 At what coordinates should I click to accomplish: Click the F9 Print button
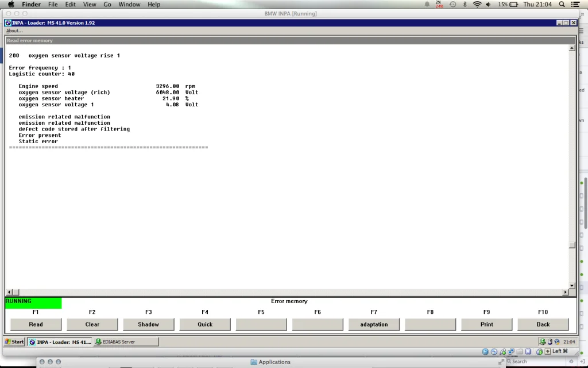click(x=486, y=324)
